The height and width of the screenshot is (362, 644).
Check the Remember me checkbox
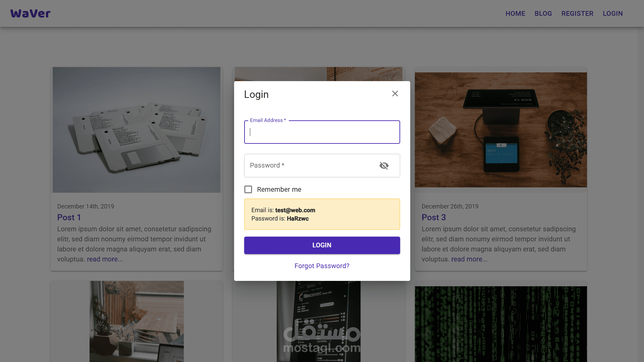click(248, 189)
